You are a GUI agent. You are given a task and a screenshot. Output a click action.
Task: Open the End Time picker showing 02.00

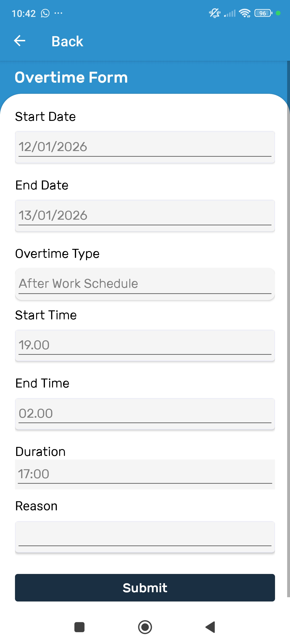click(145, 414)
